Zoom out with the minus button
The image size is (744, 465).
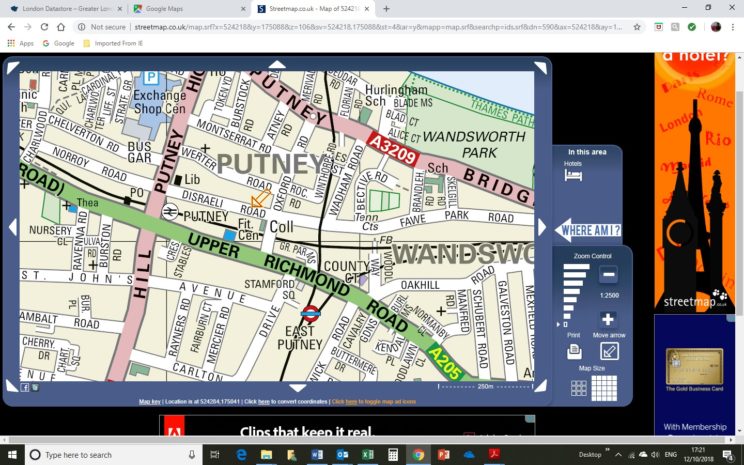pos(608,274)
